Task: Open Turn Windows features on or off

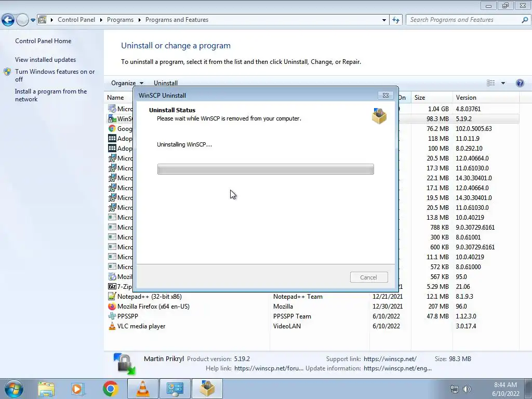Action: (55, 75)
